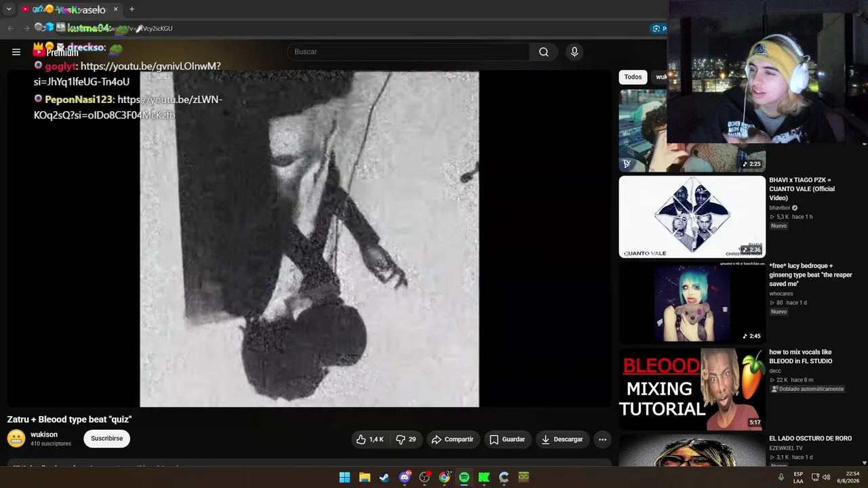Click 'how to mix vocals like BLEOOD' title
This screenshot has width=868, height=488.
(800, 357)
